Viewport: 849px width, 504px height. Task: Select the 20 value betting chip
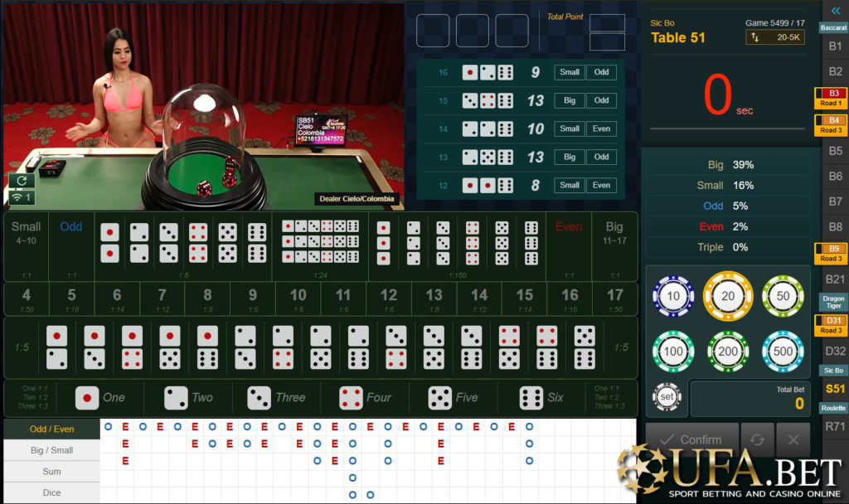[x=728, y=297]
